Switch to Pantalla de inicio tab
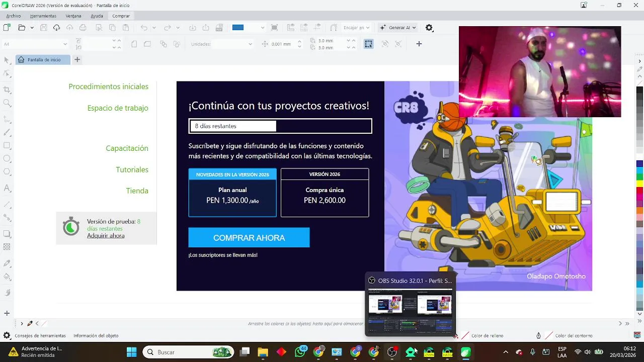The height and width of the screenshot is (362, 644). click(x=43, y=60)
